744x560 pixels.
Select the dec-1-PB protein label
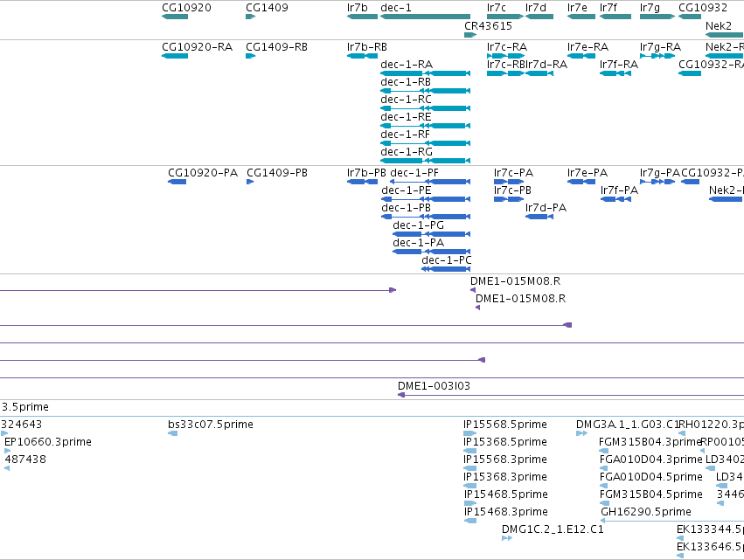point(407,208)
